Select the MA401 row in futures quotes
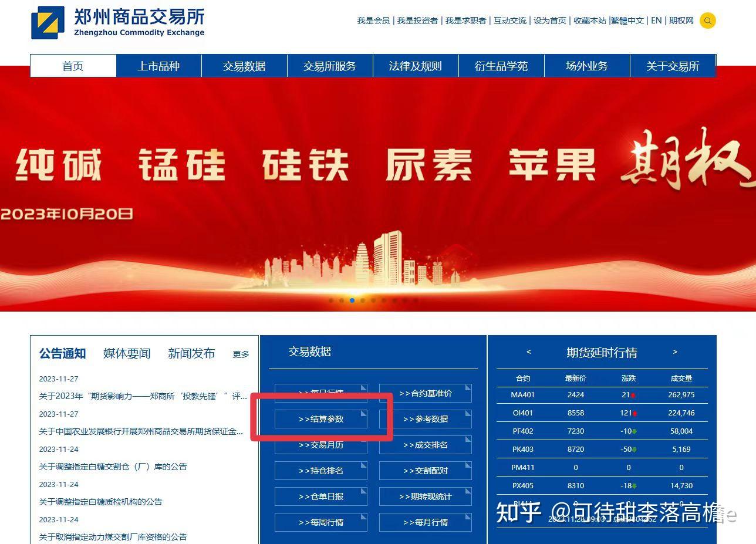The width and height of the screenshot is (756, 544). [602, 395]
